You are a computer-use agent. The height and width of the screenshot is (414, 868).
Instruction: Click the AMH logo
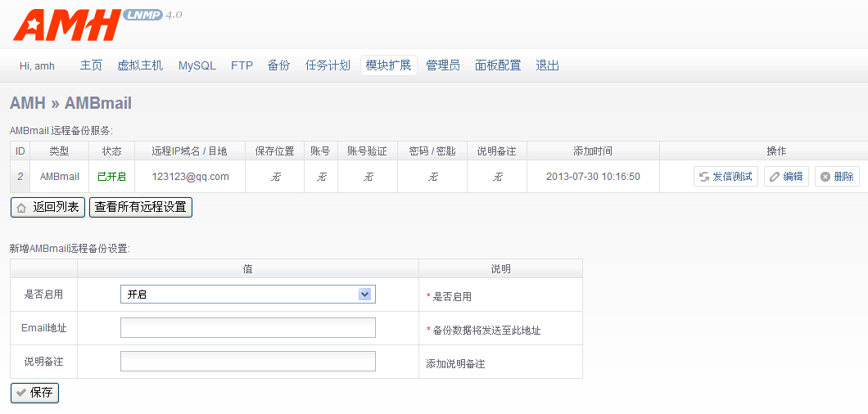(67, 25)
